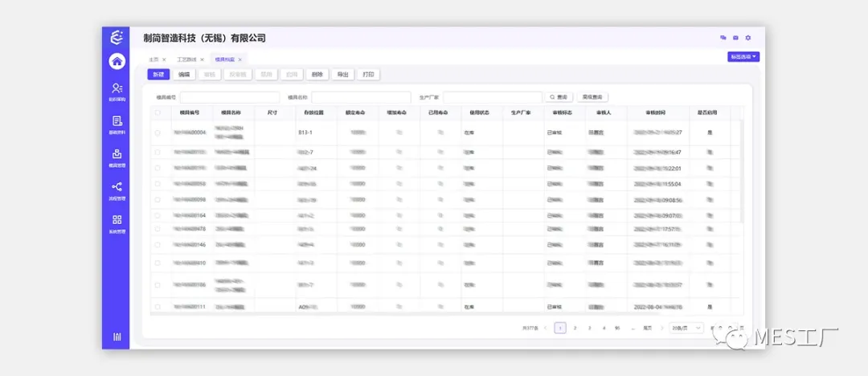Open the 模具管理 sidebar module
This screenshot has width=868, height=376.
[117, 156]
